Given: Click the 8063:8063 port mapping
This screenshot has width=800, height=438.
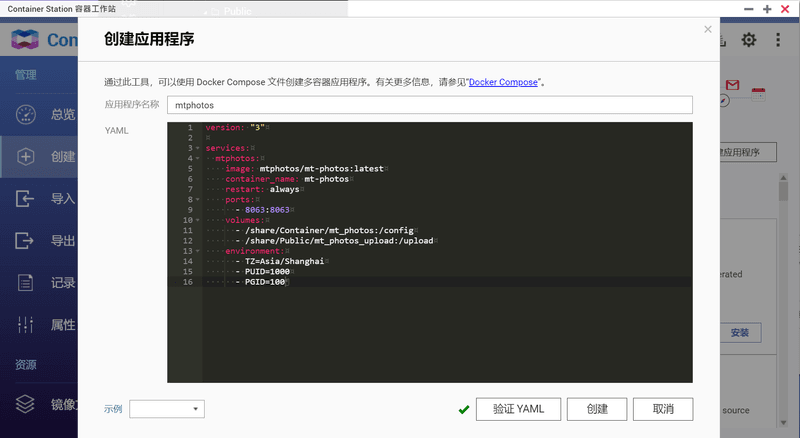Looking at the screenshot, I should [x=267, y=210].
